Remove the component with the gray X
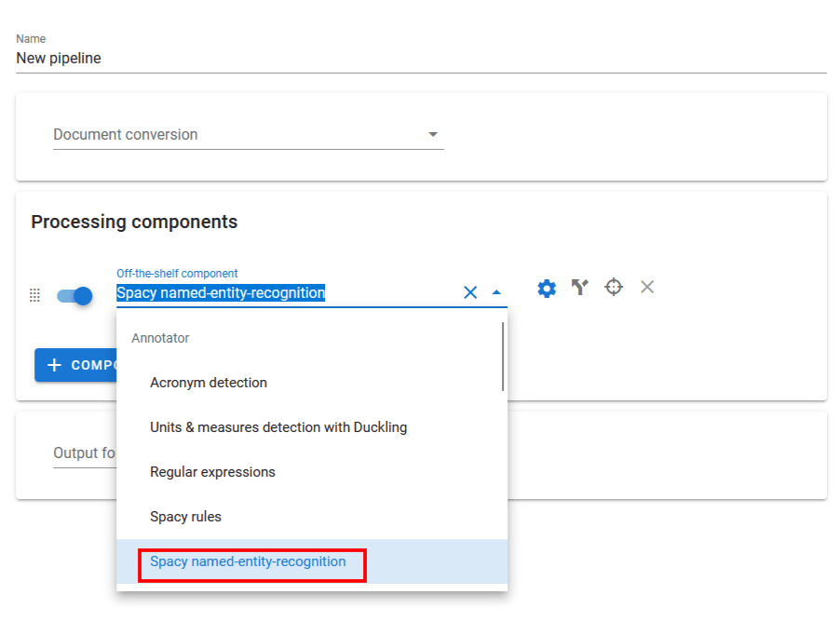Viewport: 840px width, 621px height. pos(647,287)
